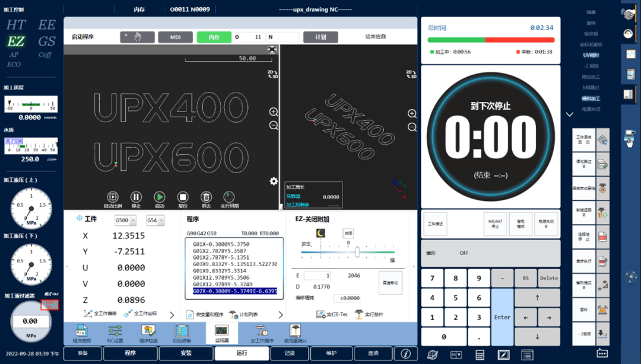
Task: Click the Delete key on keypad
Action: 548,278
